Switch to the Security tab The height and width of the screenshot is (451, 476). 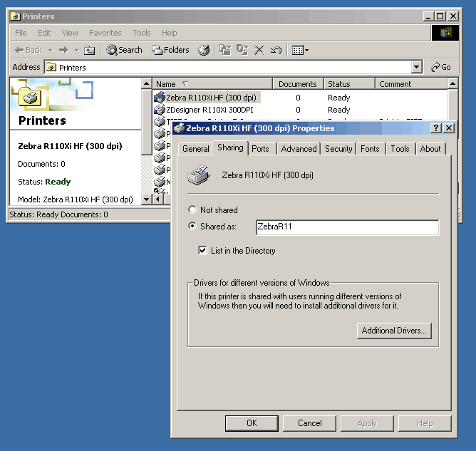338,149
